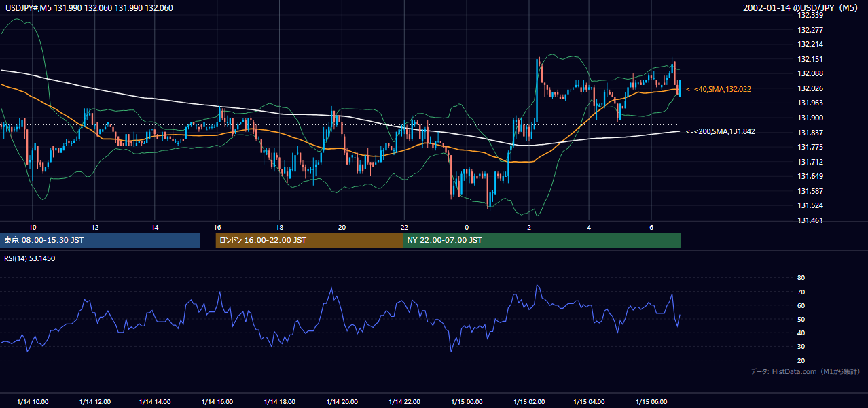Click the 1/15 06:00 time axis label
This screenshot has height=408, width=868.
[651, 402]
